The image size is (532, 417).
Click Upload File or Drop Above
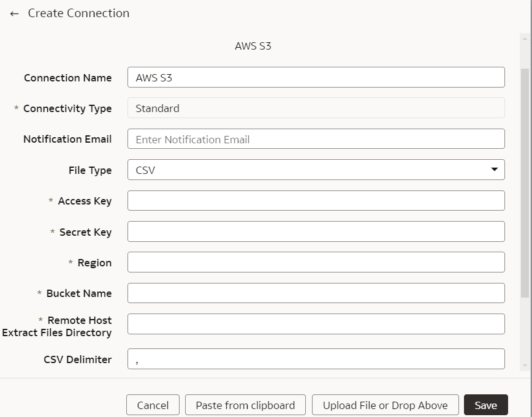point(385,405)
